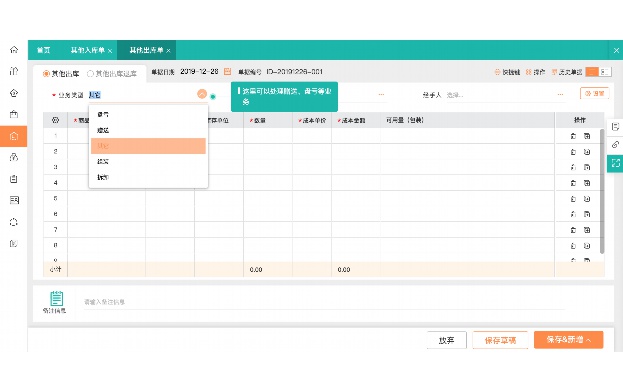Click second action icon in row 1
Screen dimensions: 623x392
coord(587,136)
